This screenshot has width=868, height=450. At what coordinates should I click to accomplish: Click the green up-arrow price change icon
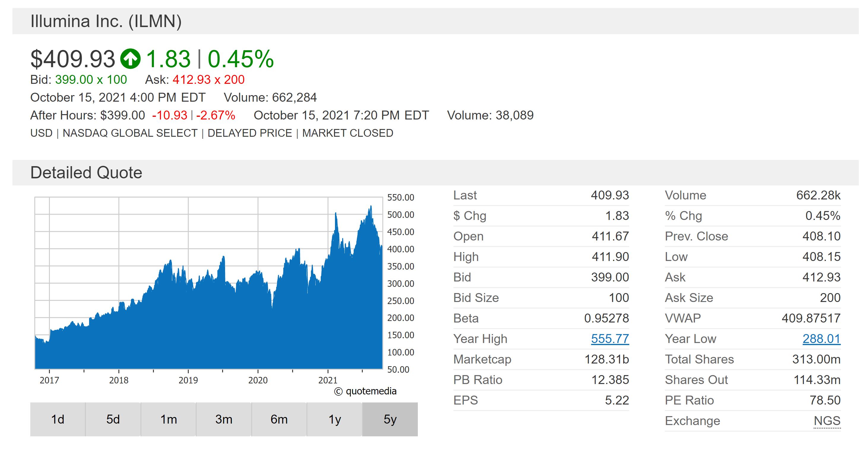[130, 59]
